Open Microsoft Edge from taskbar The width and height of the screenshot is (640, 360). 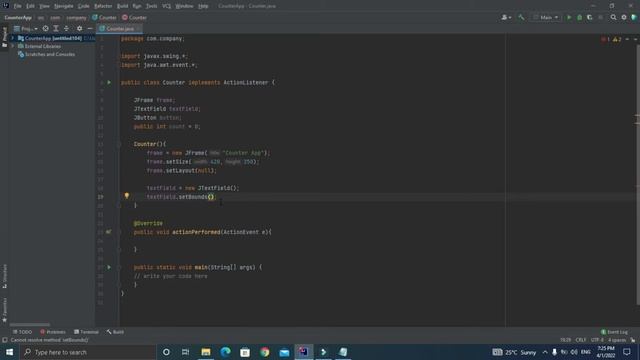(x=225, y=352)
